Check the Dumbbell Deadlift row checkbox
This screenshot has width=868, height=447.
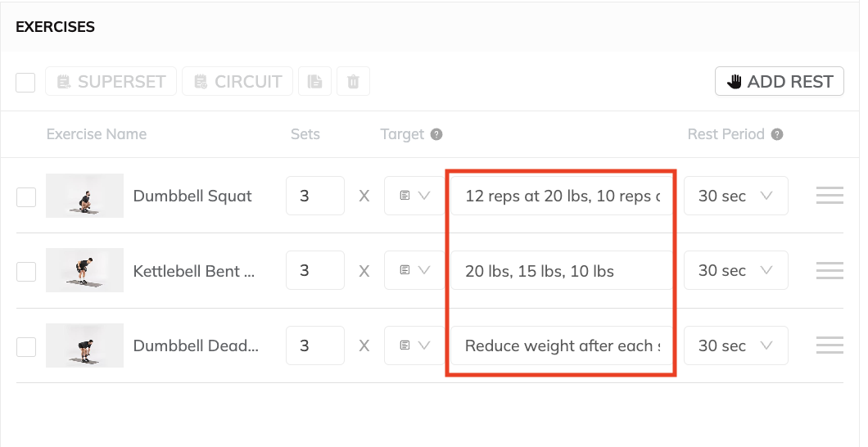pyautogui.click(x=26, y=347)
